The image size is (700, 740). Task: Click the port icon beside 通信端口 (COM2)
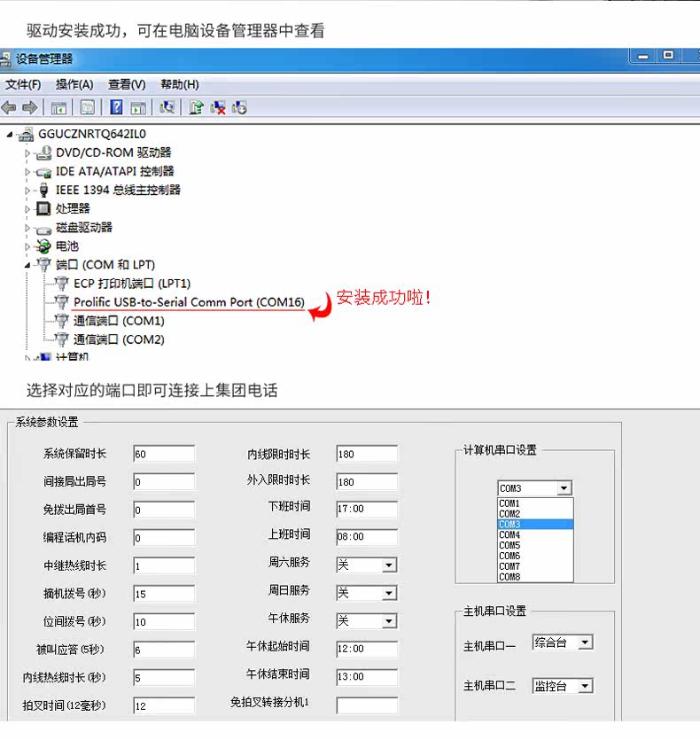click(61, 339)
